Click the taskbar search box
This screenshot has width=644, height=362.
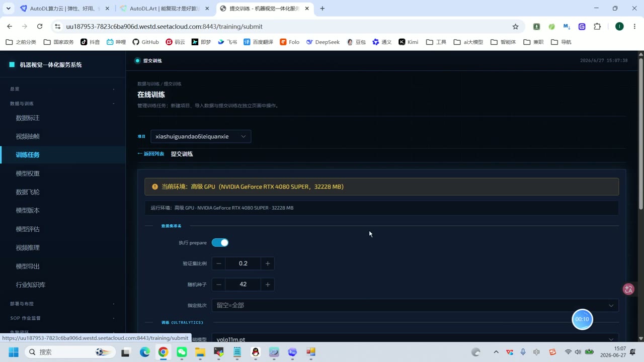pos(69,352)
